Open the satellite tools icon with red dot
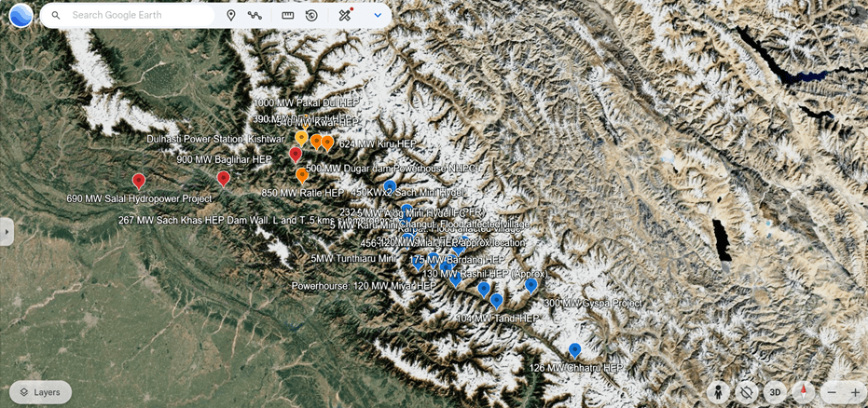868x408 pixels. [345, 15]
